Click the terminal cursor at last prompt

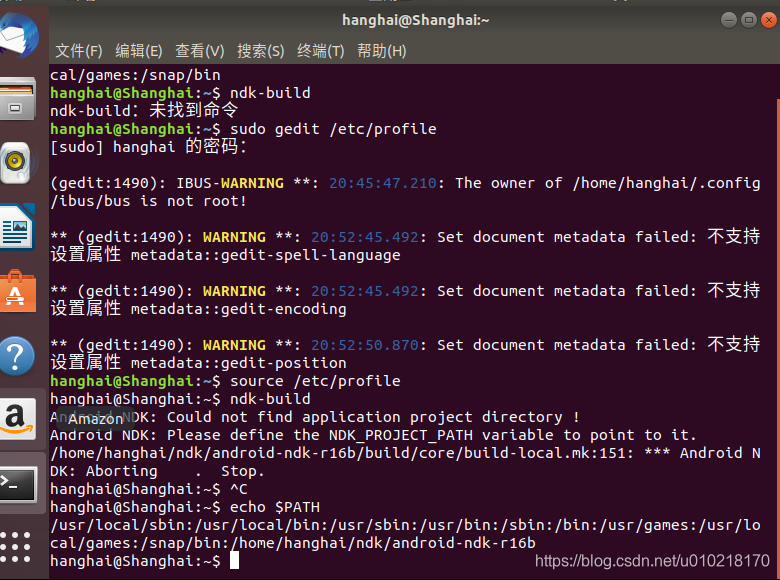point(234,561)
